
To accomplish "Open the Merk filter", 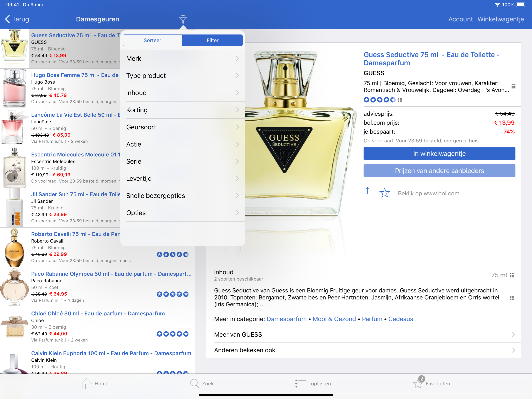I will click(182, 58).
